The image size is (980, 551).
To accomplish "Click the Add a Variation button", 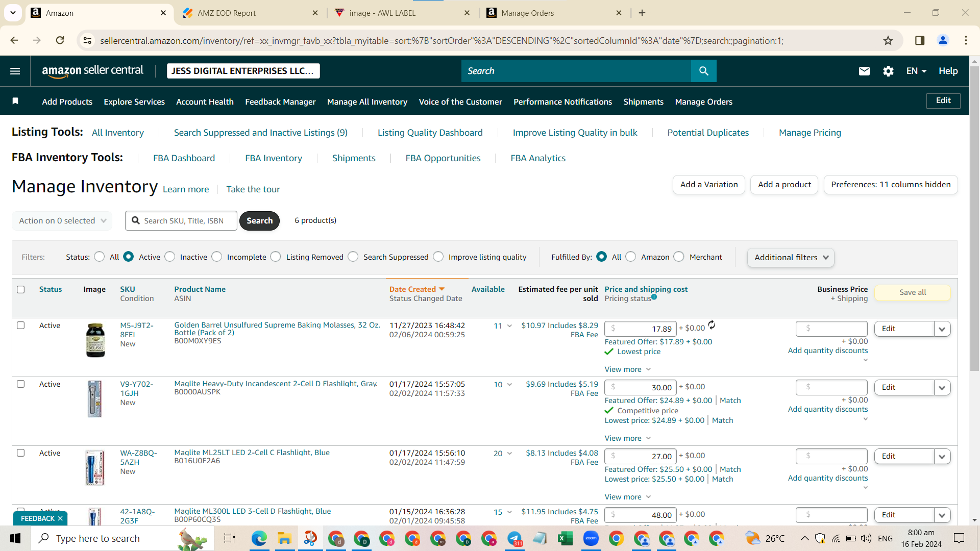I will [709, 184].
